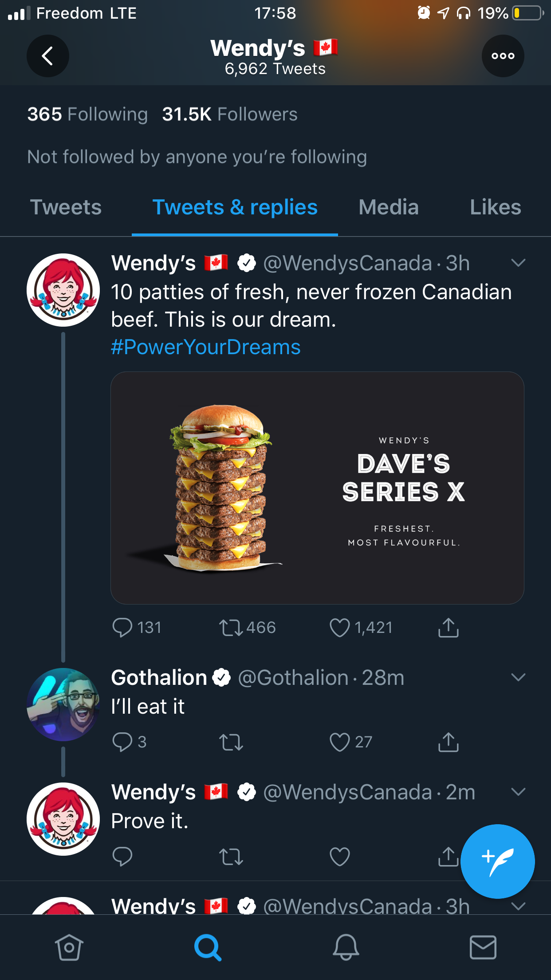Image resolution: width=551 pixels, height=980 pixels.
Task: Open the three-dot more options menu
Action: pos(503,56)
